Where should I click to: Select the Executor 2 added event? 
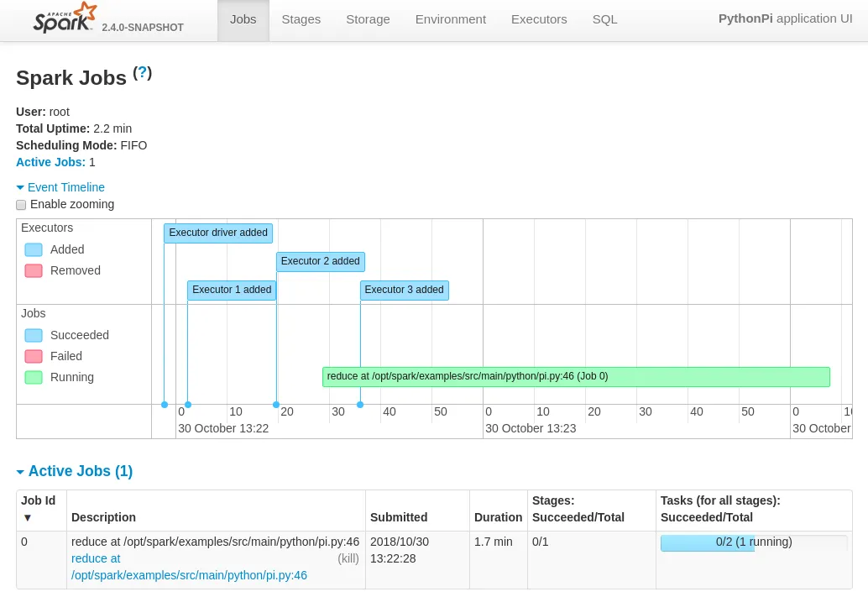[x=321, y=261]
